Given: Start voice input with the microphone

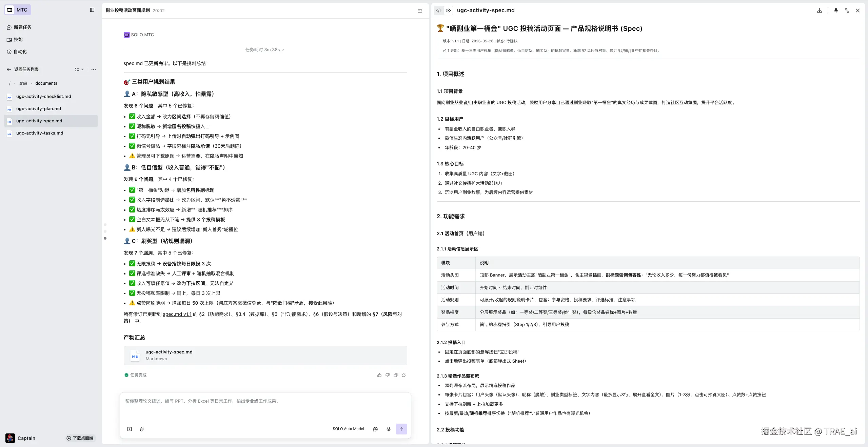Looking at the screenshot, I should coord(389,429).
